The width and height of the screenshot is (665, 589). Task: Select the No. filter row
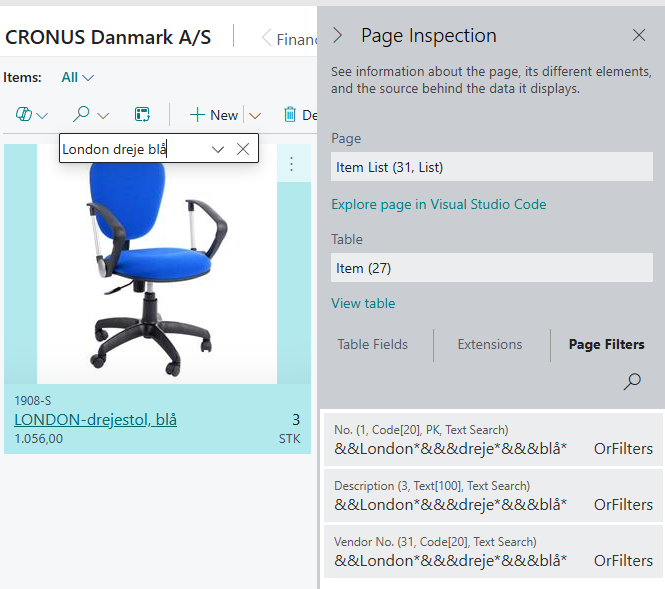(x=493, y=440)
